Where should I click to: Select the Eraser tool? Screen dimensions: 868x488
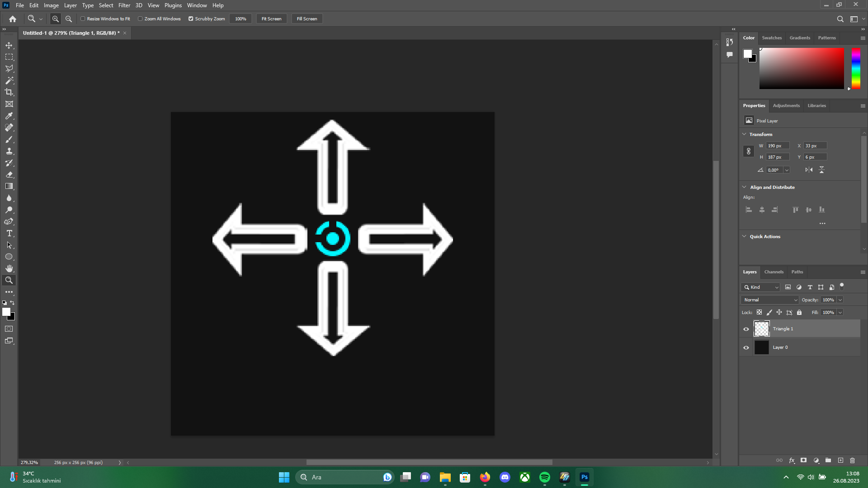9,174
